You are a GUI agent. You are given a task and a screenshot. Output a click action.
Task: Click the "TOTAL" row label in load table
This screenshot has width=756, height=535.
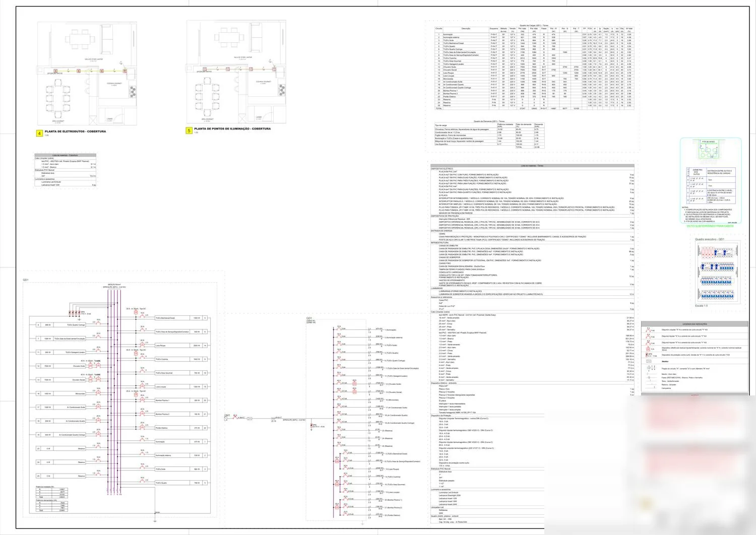(438, 108)
